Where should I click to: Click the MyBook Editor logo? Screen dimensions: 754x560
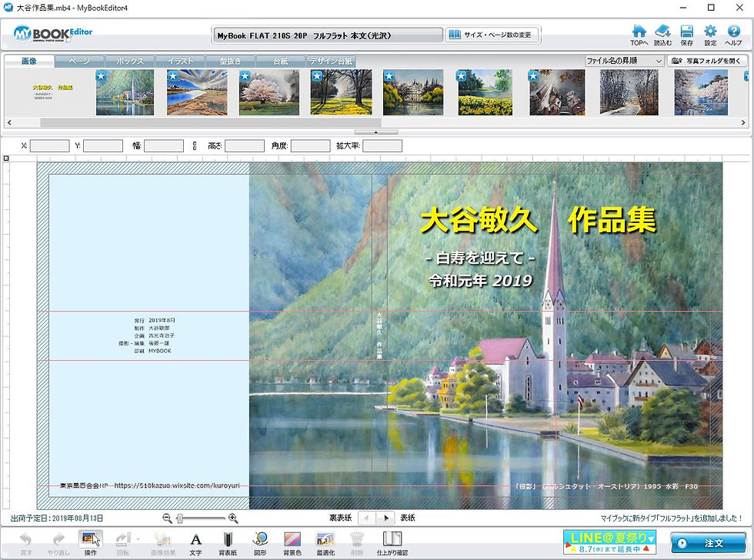[53, 34]
